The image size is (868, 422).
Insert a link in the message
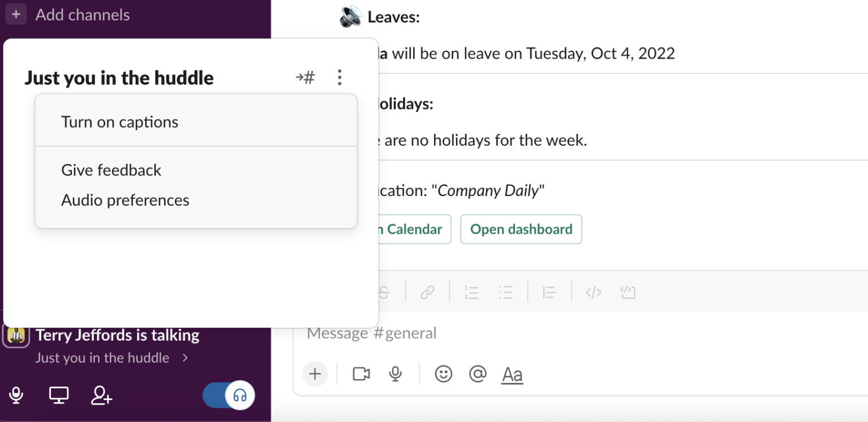pos(428,292)
